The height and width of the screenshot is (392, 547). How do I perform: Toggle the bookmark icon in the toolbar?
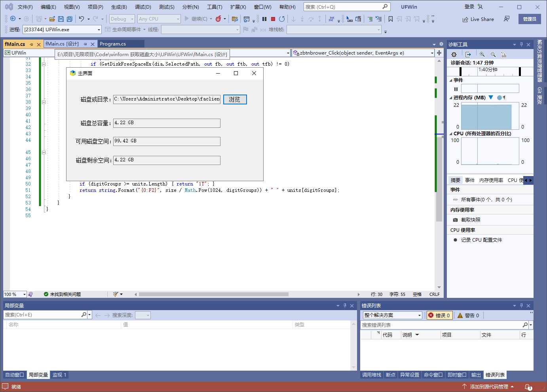click(x=391, y=19)
